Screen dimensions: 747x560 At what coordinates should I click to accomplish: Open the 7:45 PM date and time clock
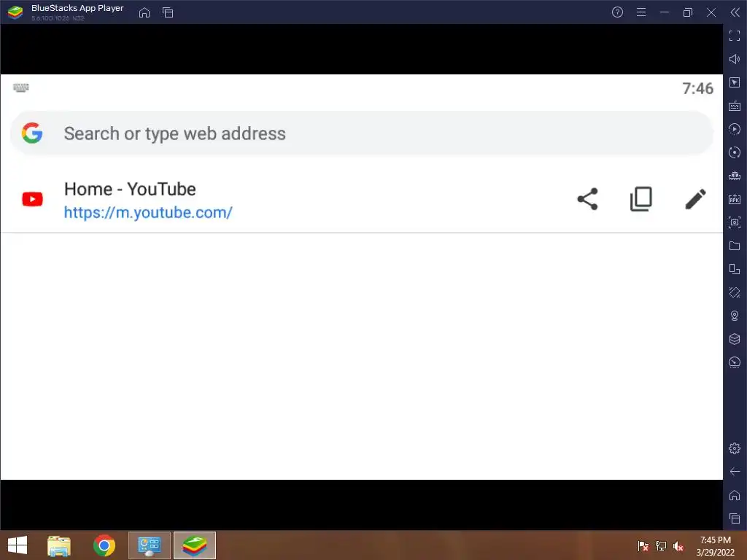pyautogui.click(x=715, y=546)
